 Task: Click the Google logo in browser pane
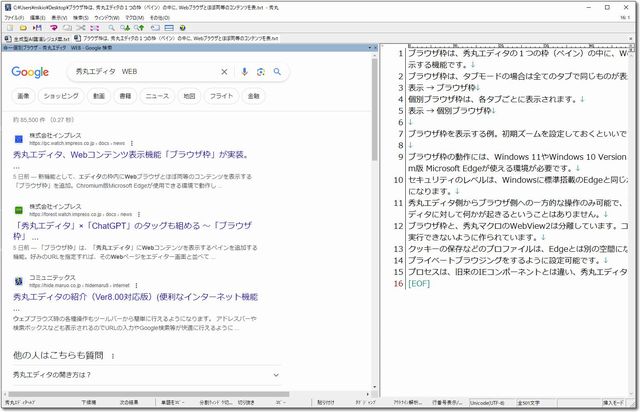click(x=31, y=72)
